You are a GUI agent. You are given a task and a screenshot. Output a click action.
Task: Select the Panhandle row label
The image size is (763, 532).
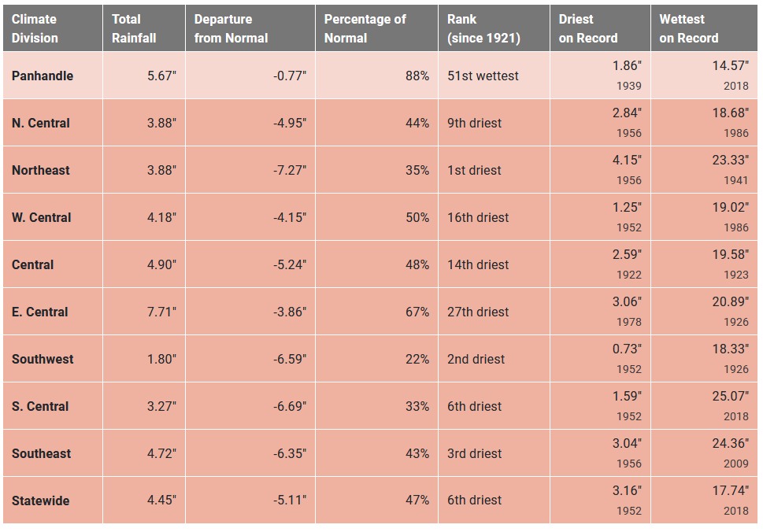pyautogui.click(x=43, y=76)
